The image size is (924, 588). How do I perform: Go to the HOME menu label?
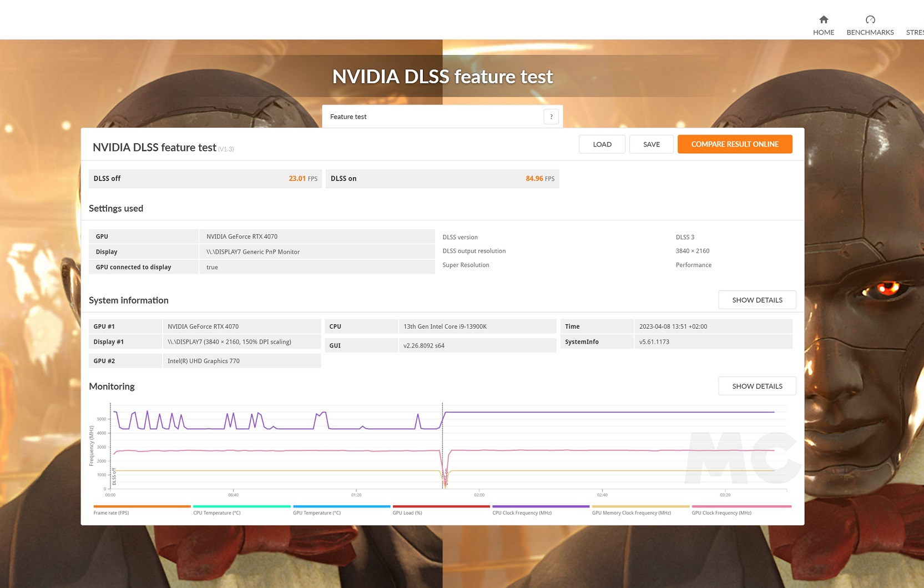pos(824,32)
